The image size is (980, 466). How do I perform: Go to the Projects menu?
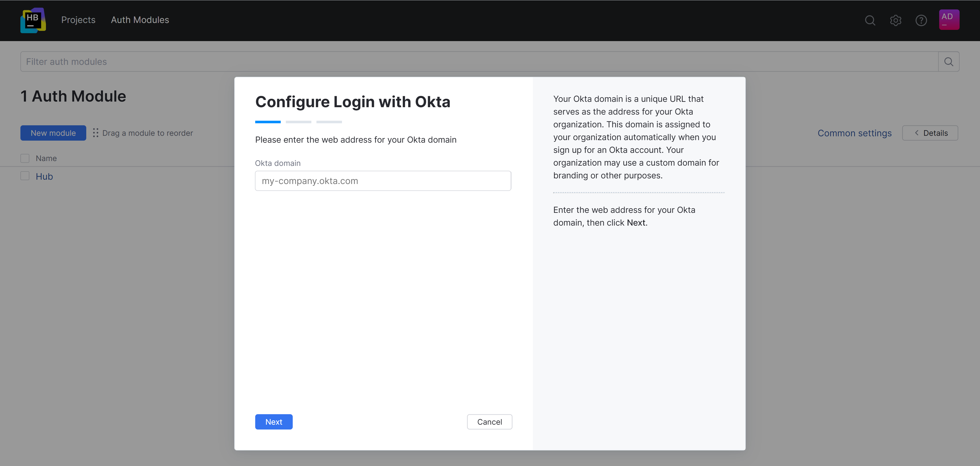[x=78, y=20]
